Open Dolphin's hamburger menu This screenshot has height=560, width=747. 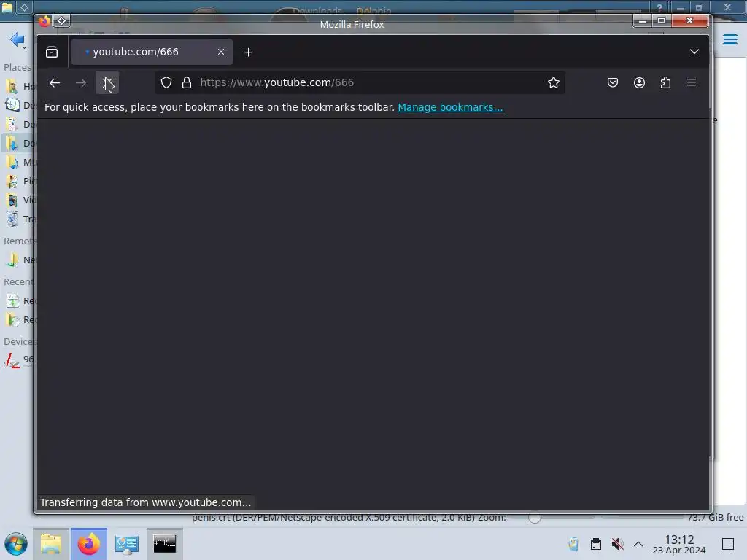coord(729,39)
